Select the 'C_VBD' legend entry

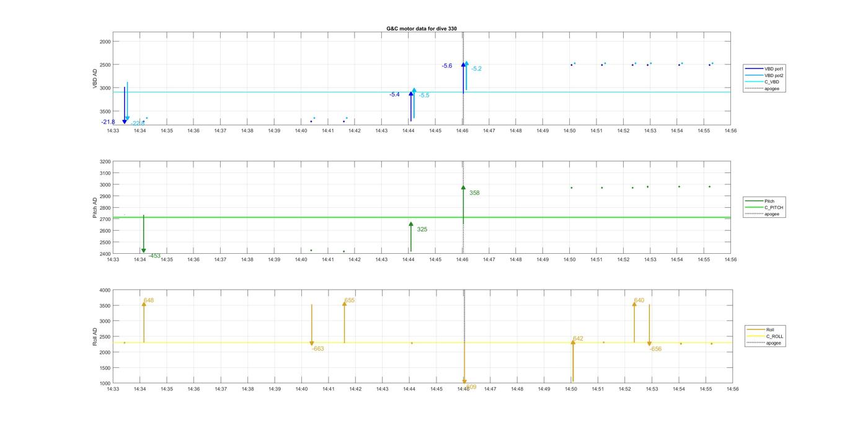point(763,82)
